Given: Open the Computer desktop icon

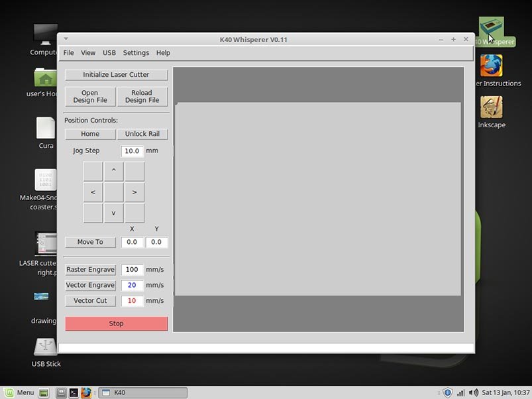Looking at the screenshot, I should tap(45, 35).
